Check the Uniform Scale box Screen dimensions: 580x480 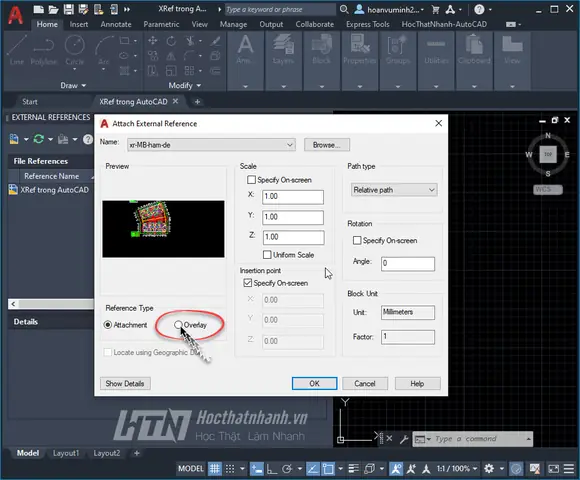(267, 255)
